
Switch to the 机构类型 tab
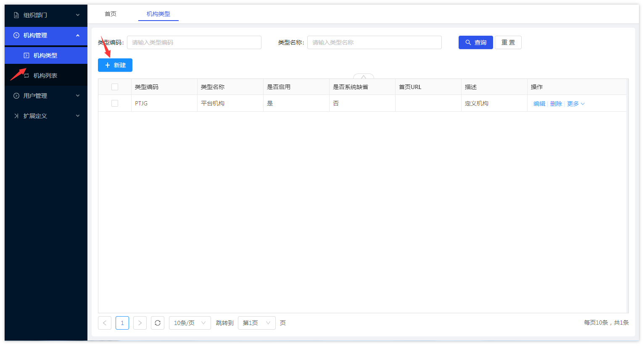coord(158,14)
